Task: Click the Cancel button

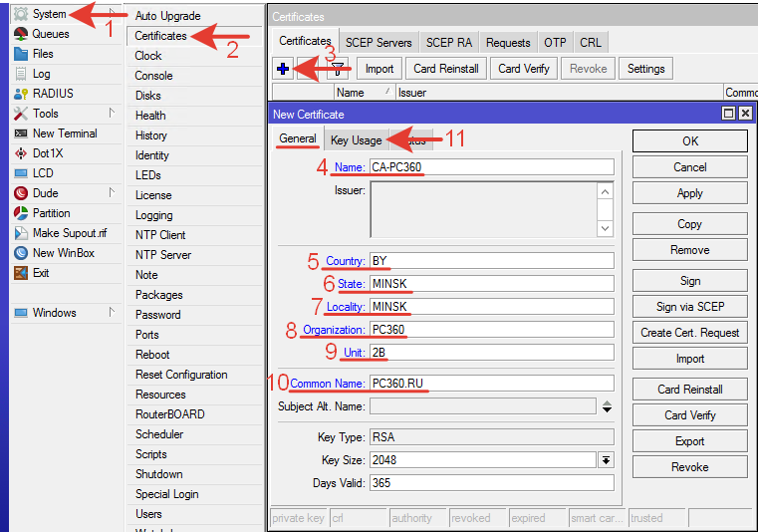Action: point(690,167)
